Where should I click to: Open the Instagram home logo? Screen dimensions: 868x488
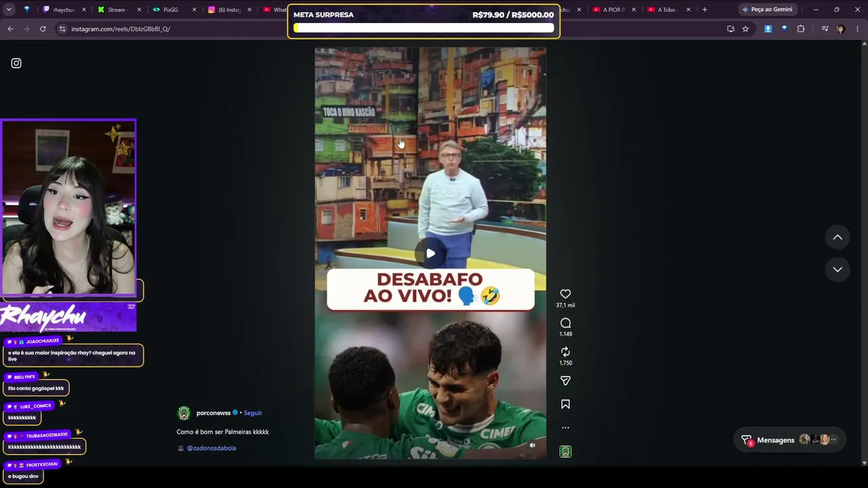(x=16, y=63)
